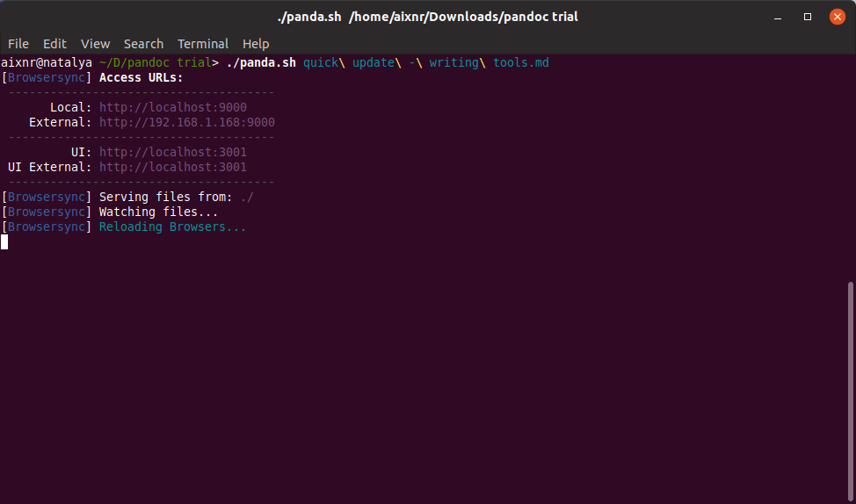This screenshot has height=504, width=856.
Task: Click the 'Watching files...' line
Action: [110, 212]
